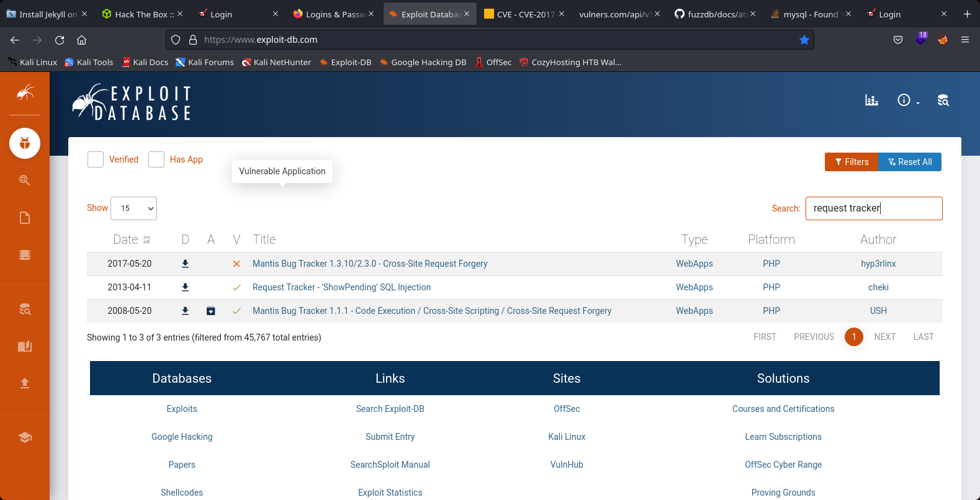This screenshot has height=500, width=980.
Task: Open the VulnHub footer link
Action: pyautogui.click(x=567, y=465)
